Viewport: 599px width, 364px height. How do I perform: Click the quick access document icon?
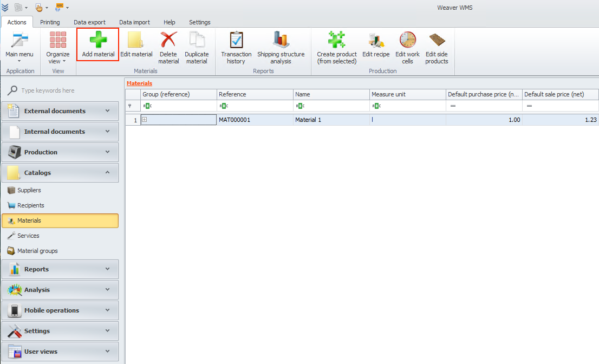point(18,7)
